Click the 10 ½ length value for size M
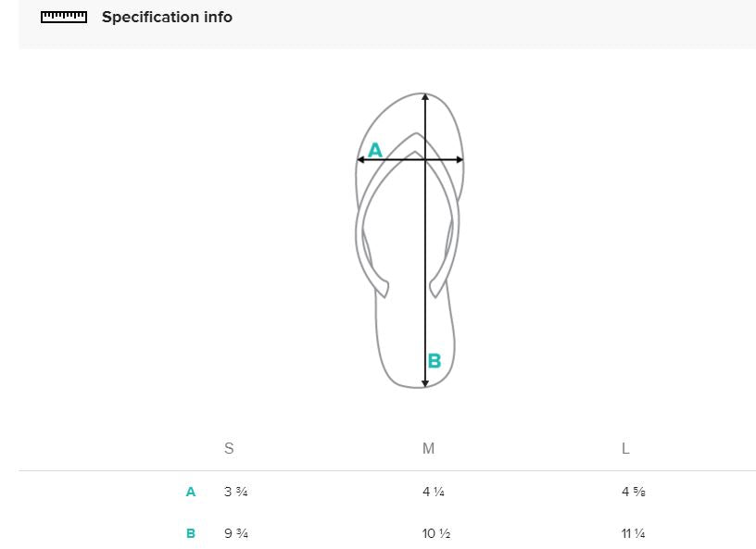The width and height of the screenshot is (756, 549). 436,533
